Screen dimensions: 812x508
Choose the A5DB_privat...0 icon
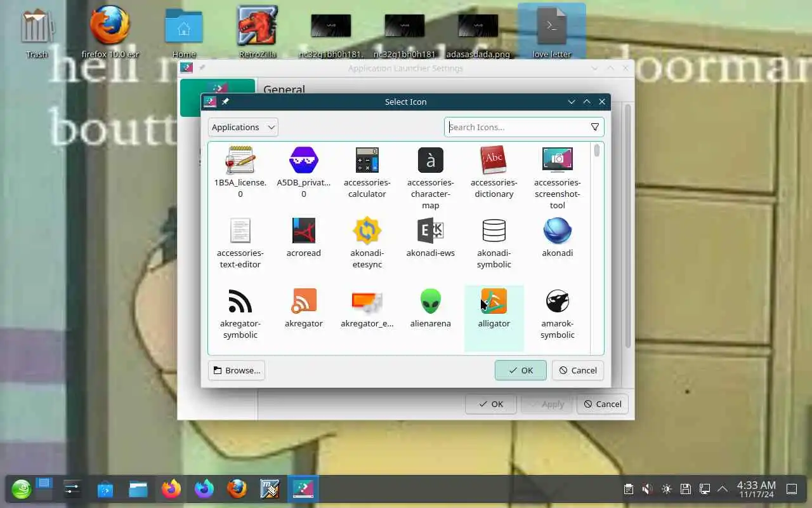coord(304,171)
